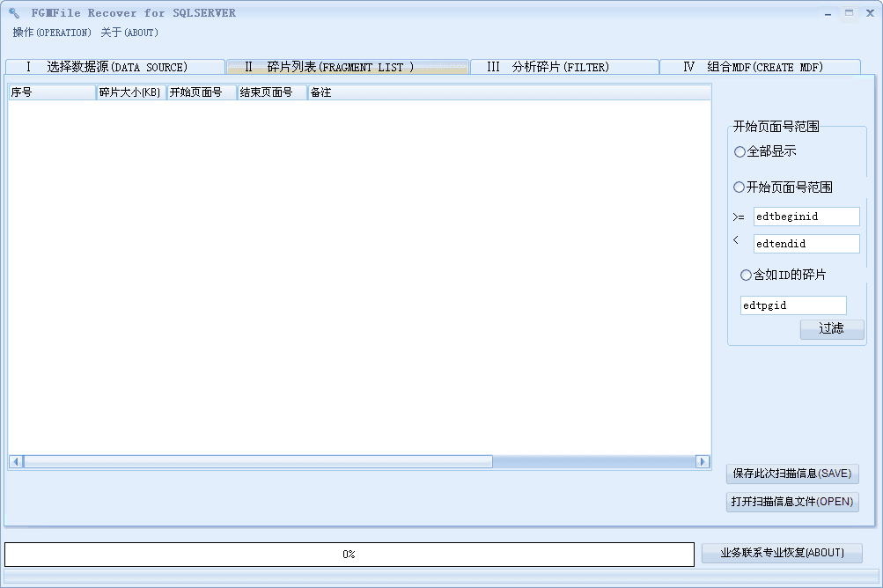Screen dimensions: 883x588
Task: Click the horizontal scrollbar right arrow
Action: click(702, 461)
